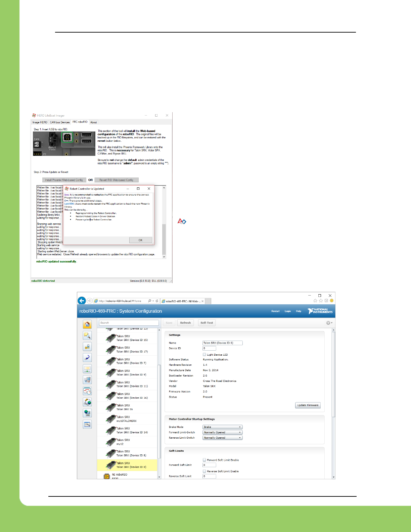This screenshot has width=411, height=532.
Task: Select Talon SRX my10TALONSRX device
Action: (128, 419)
